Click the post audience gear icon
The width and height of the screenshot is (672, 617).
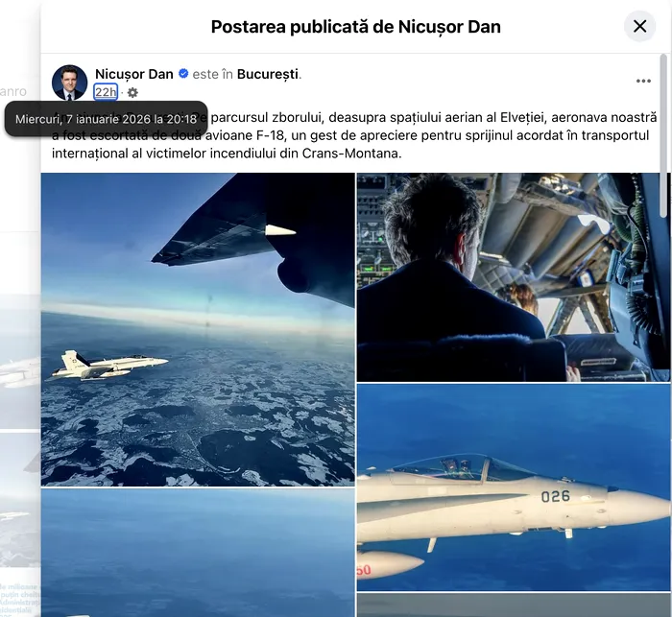(x=132, y=92)
